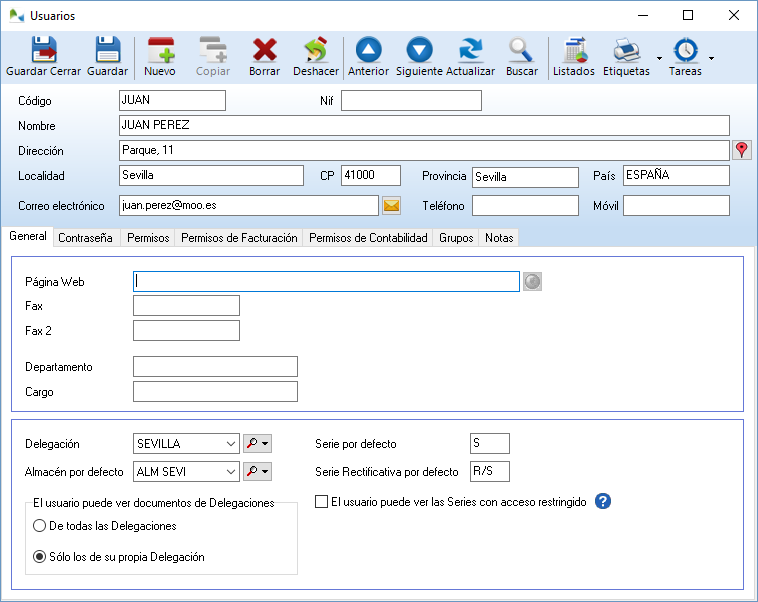Open the Permisos de Facturación tab
Screen dimensions: 758x602
239,238
